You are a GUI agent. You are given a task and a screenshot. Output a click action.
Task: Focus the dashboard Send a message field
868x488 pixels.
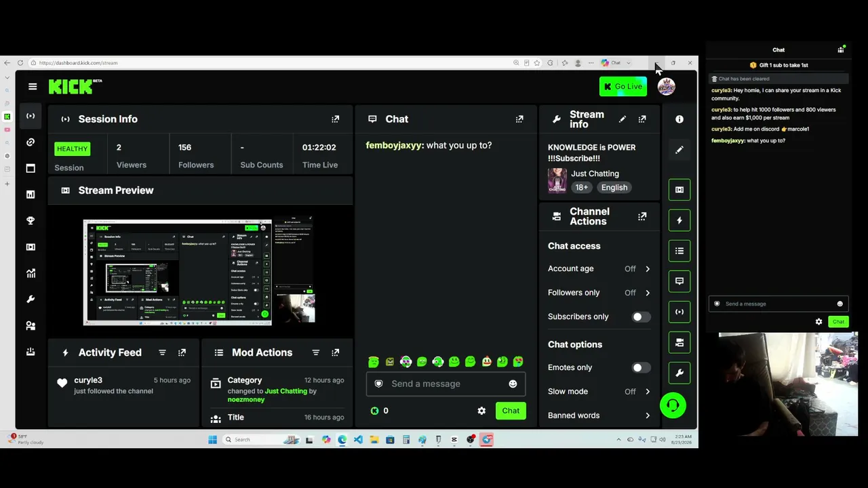pyautogui.click(x=446, y=384)
